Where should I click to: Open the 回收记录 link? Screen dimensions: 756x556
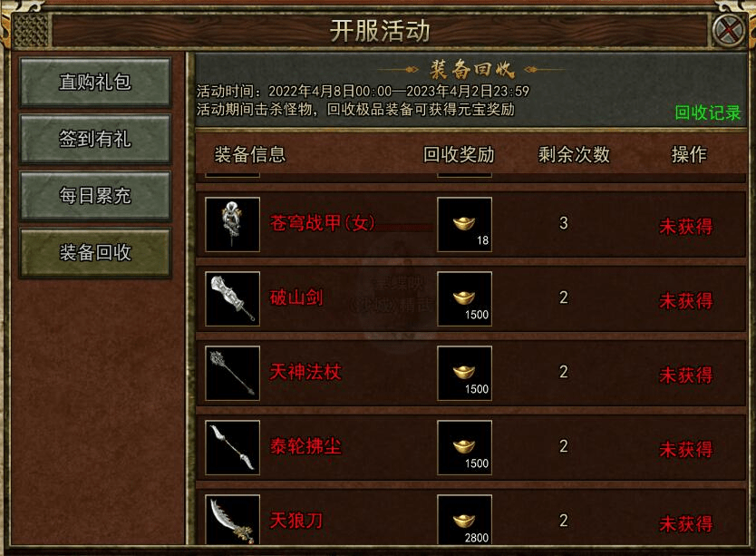pos(707,112)
